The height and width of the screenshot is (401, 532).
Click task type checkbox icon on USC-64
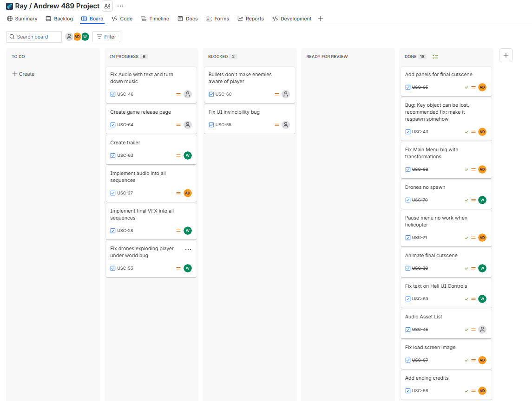(x=113, y=125)
